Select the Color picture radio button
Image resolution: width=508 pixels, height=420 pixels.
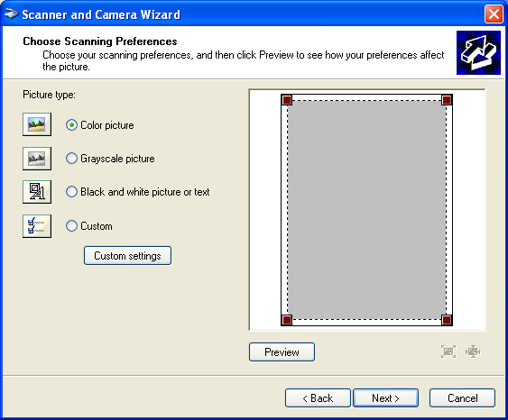tap(71, 125)
